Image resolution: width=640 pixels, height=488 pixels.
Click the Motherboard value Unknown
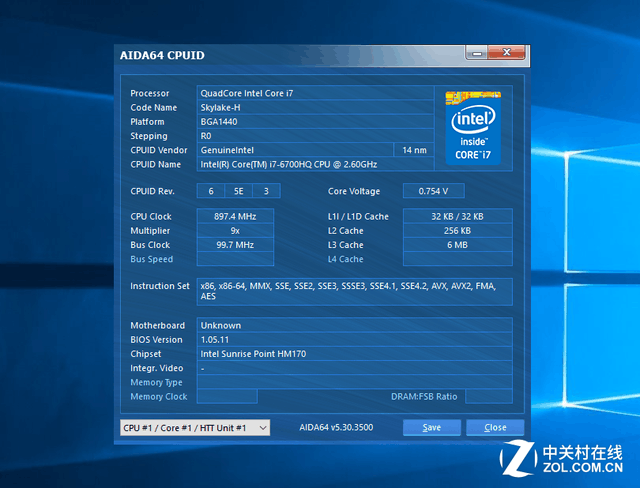(x=355, y=325)
